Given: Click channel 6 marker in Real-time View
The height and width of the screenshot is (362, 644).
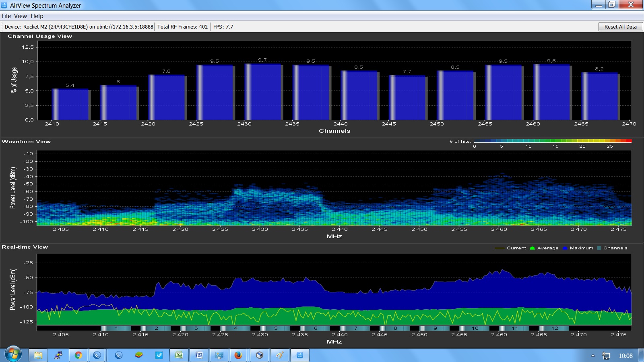Looking at the screenshot, I should tap(315, 328).
